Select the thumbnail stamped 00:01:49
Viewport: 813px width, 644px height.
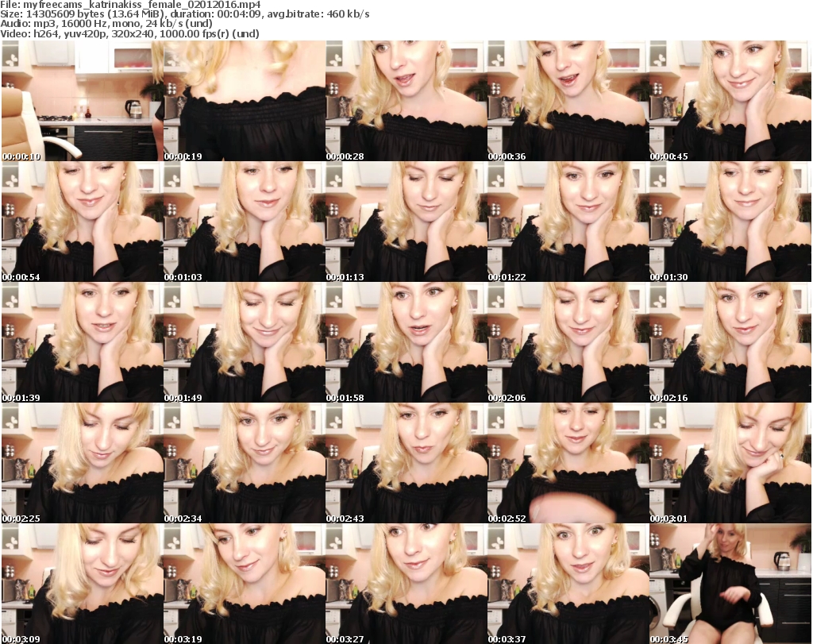245,342
